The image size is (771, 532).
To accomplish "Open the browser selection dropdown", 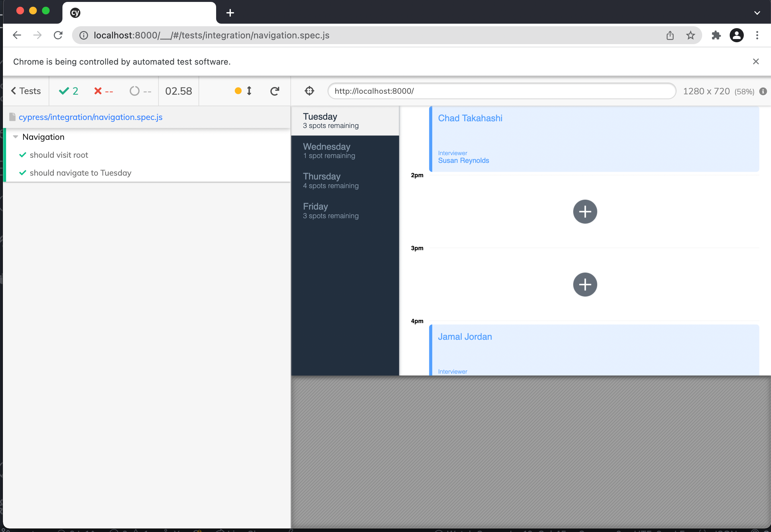I will pyautogui.click(x=757, y=12).
